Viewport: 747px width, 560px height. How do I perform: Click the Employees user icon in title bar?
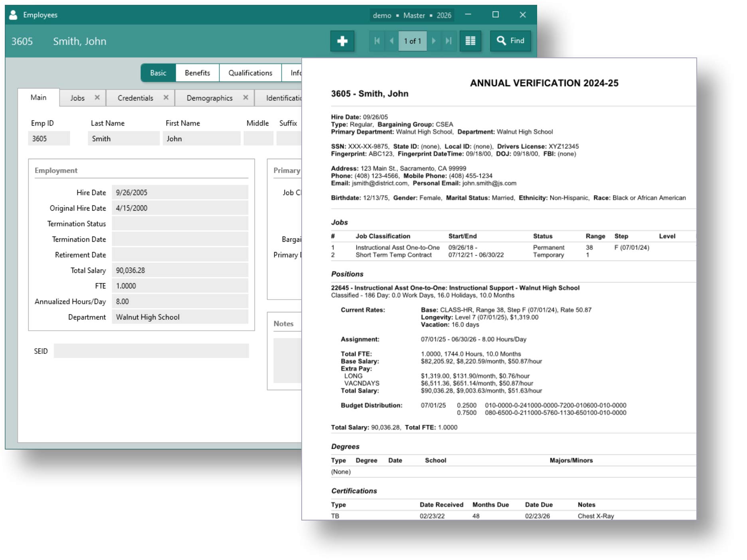coord(13,15)
